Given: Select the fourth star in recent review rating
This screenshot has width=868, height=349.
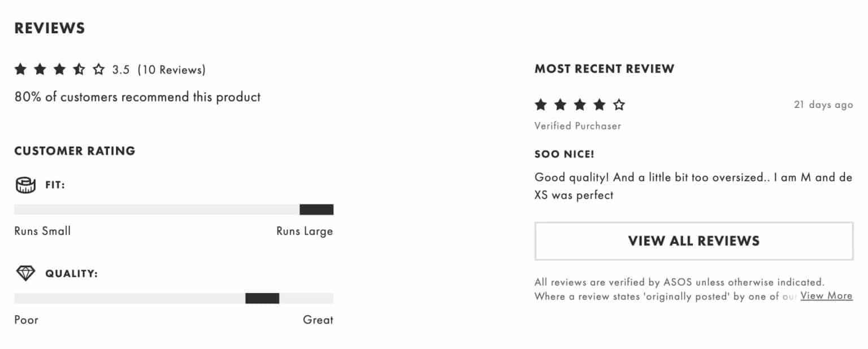Looking at the screenshot, I should (600, 104).
